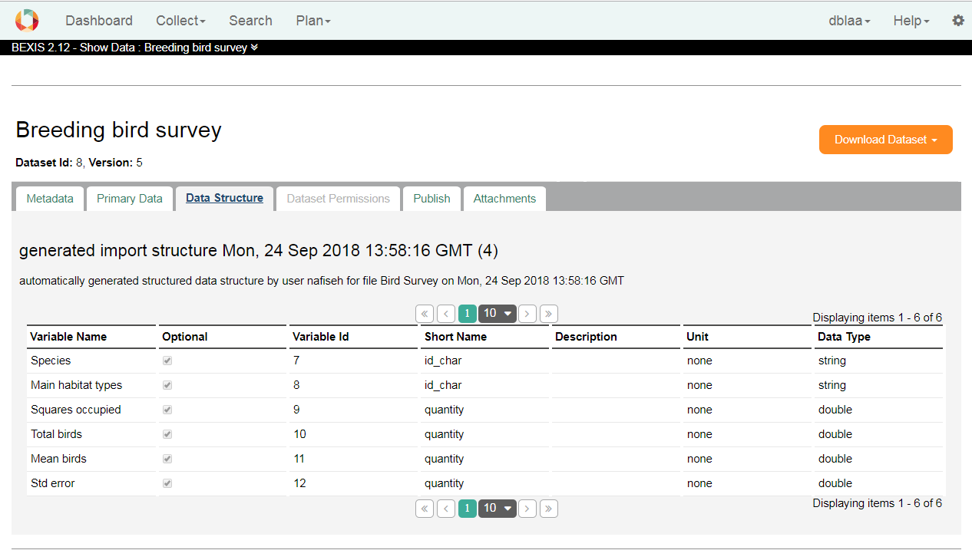Switch to the Primary Data tab
The width and height of the screenshot is (972, 560).
tap(130, 199)
